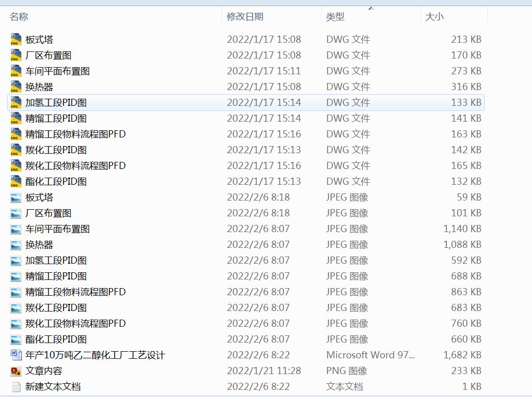The height and width of the screenshot is (397, 532).
Task: Click the DWG icon of 厂区布置图
Action: pos(16,55)
